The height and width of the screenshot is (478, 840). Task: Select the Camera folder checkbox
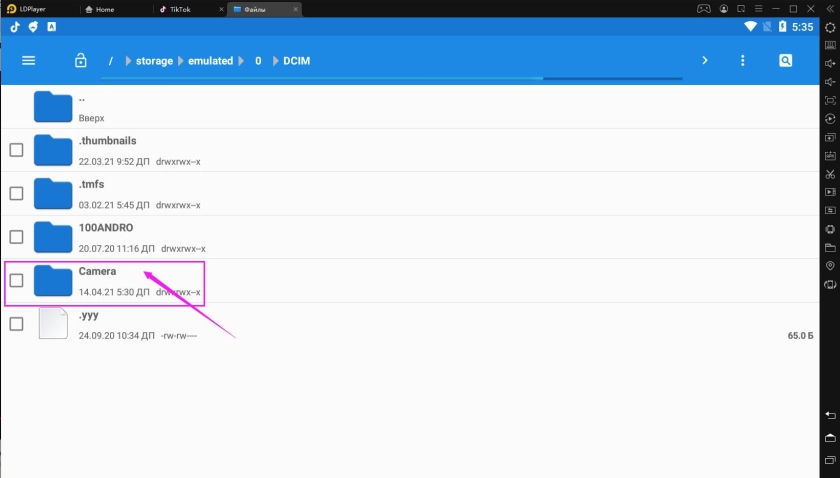coord(16,280)
